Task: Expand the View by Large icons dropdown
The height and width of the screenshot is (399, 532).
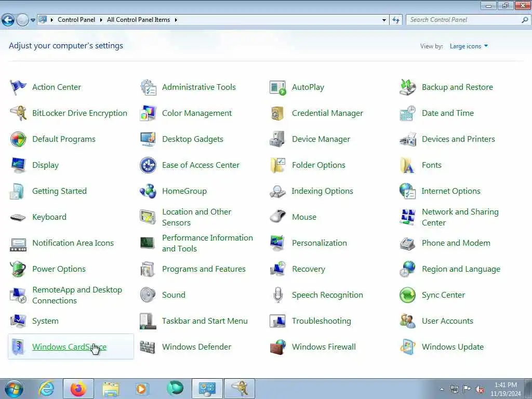Action: pyautogui.click(x=469, y=46)
